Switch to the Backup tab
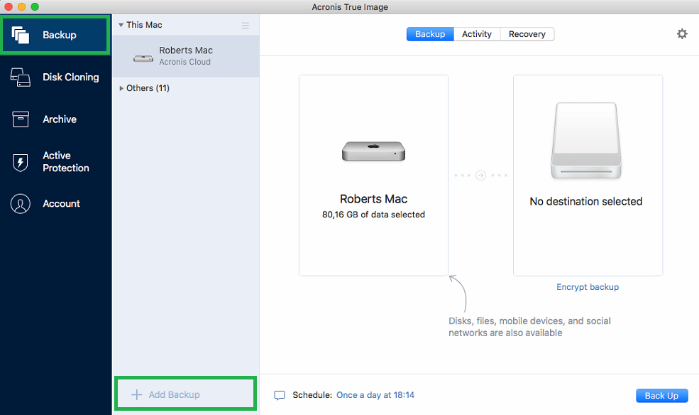The image size is (699, 415). [x=430, y=34]
